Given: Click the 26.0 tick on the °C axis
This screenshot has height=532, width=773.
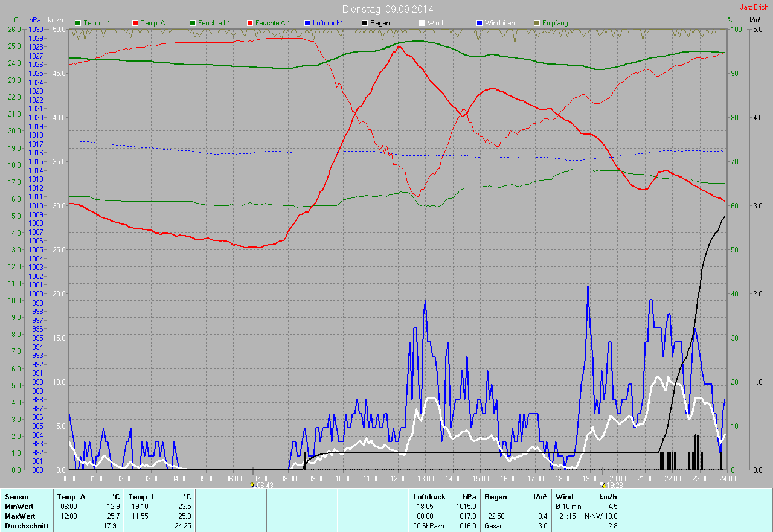Looking at the screenshot, I should pyautogui.click(x=13, y=29).
